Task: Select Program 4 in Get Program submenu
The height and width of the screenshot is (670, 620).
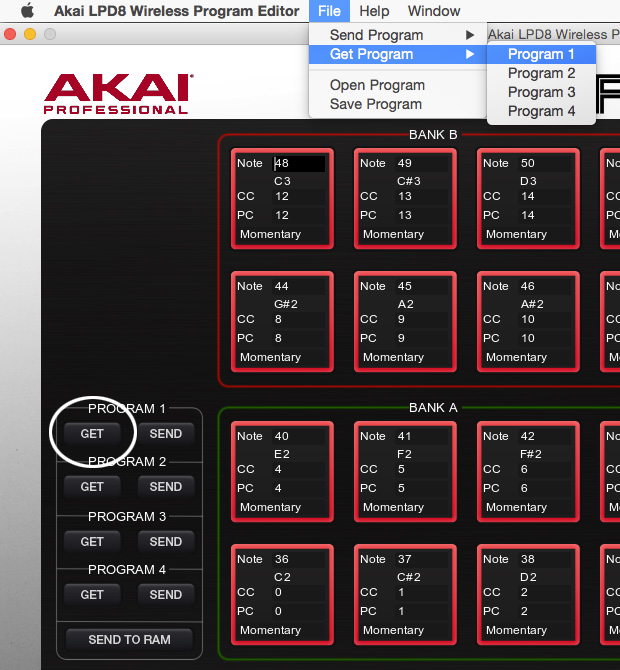Action: [541, 111]
